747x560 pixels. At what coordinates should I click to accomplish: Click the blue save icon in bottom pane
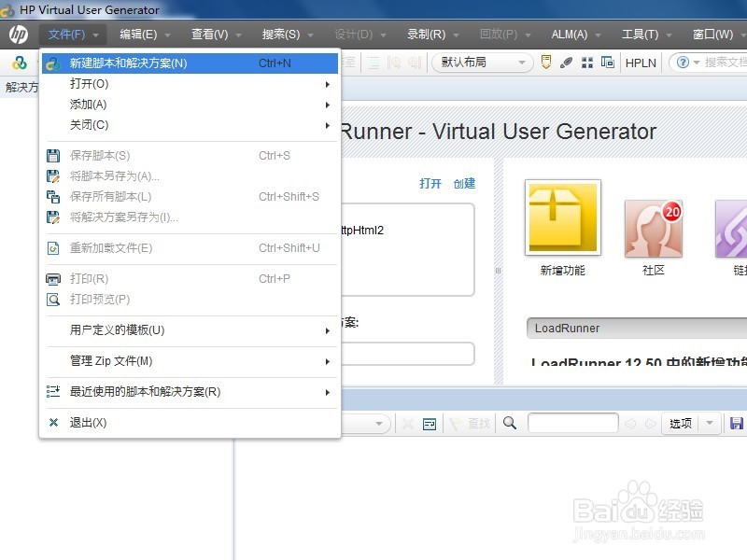(737, 423)
